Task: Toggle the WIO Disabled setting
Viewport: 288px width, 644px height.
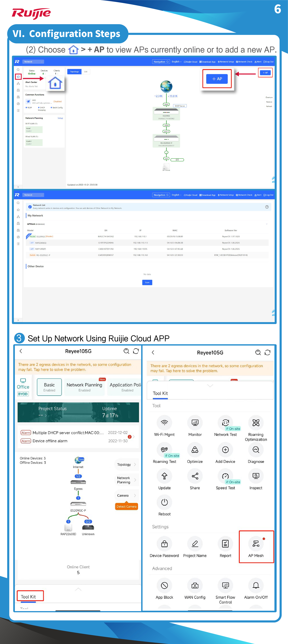Action: coord(57,101)
